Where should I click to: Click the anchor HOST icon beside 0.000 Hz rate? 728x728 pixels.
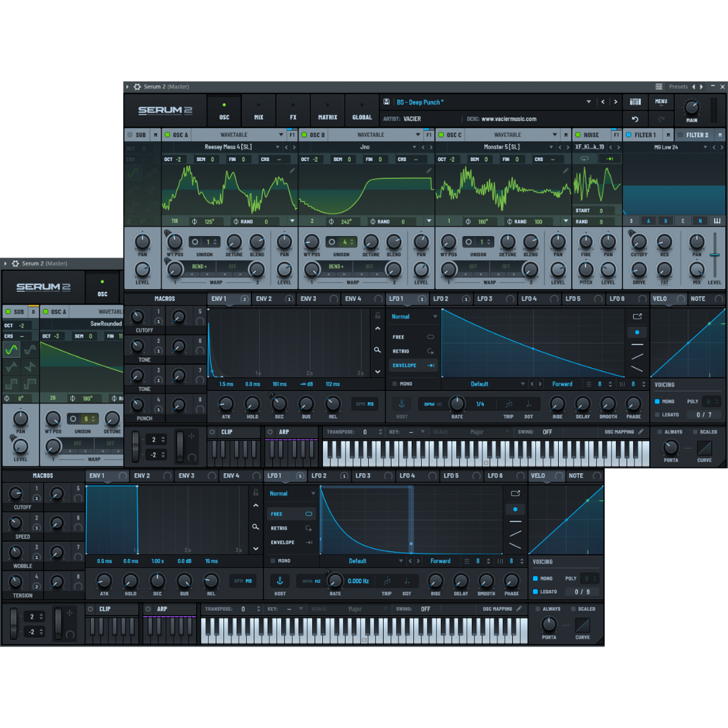pos(280,581)
